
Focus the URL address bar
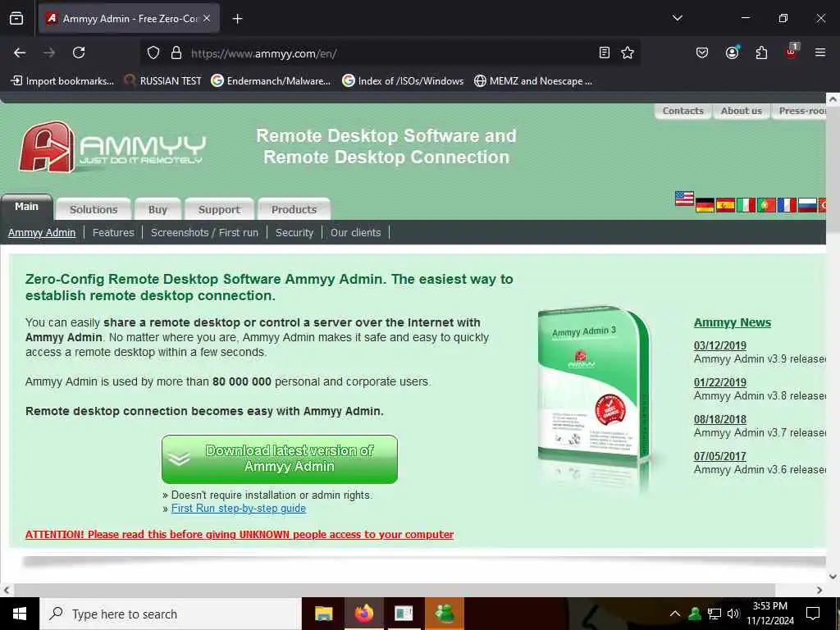click(x=391, y=53)
